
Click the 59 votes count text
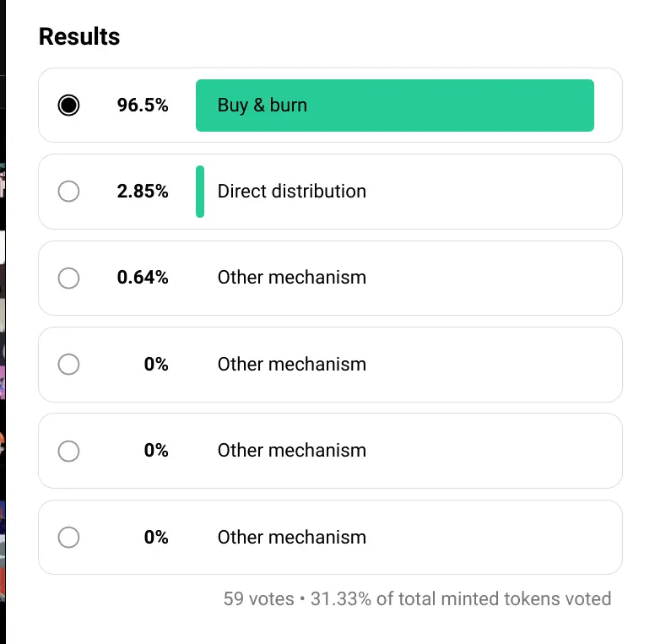pyautogui.click(x=258, y=598)
